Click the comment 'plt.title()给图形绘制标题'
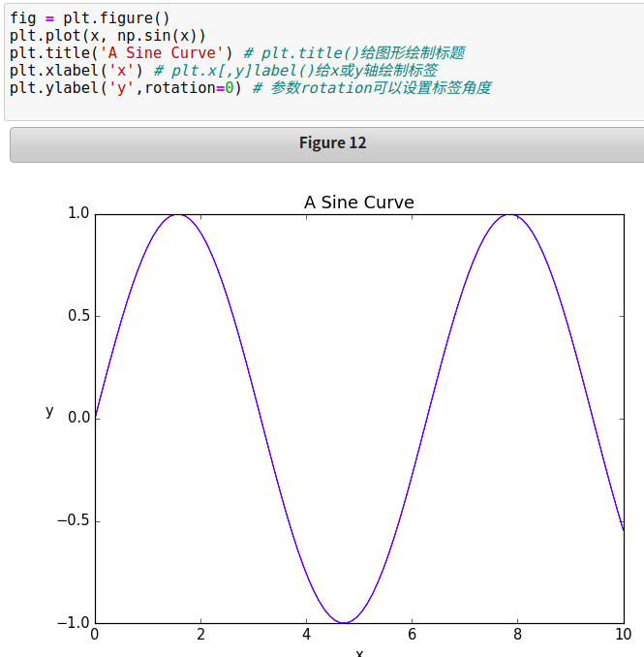This screenshot has width=644, height=657. pos(363,53)
